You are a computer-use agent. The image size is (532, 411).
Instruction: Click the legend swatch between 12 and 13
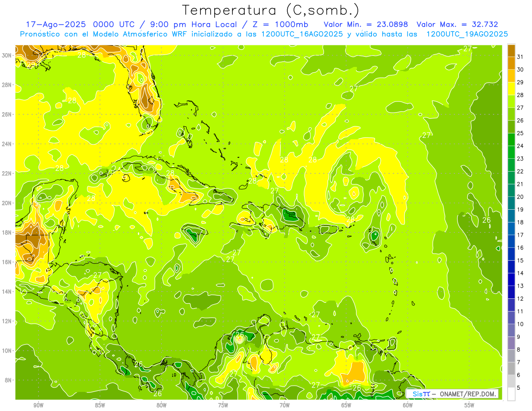click(511, 292)
